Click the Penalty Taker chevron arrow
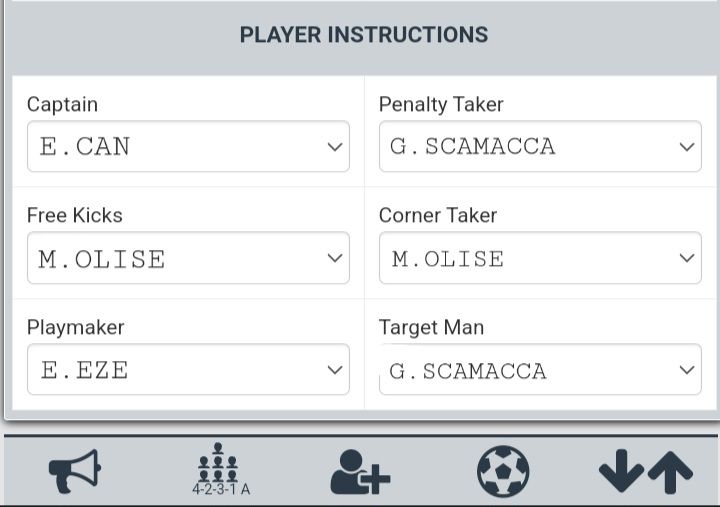Viewport: 720px width, 507px height. point(687,147)
